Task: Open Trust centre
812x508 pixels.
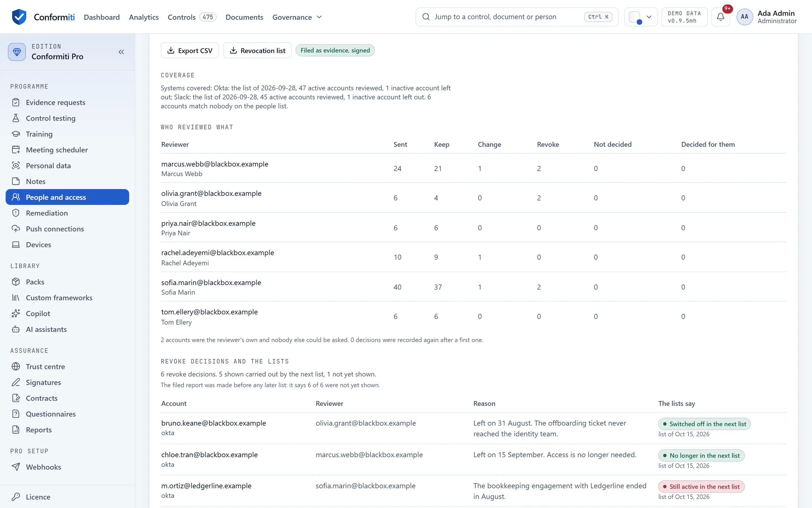Action: click(67, 366)
